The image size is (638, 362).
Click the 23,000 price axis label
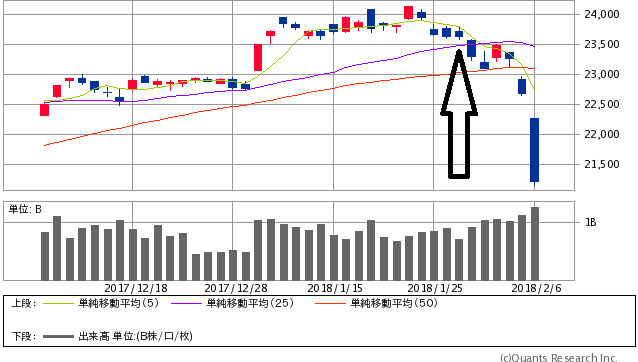click(x=602, y=74)
